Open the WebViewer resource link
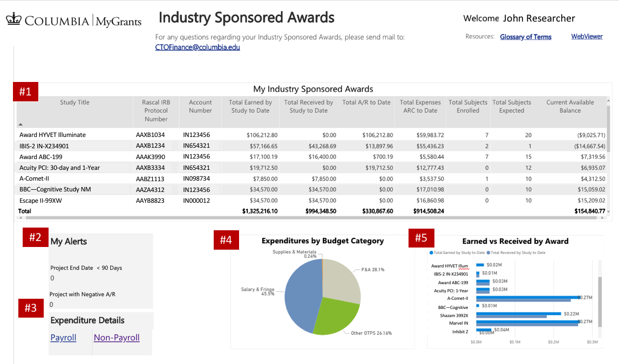The image size is (619, 364). point(587,37)
